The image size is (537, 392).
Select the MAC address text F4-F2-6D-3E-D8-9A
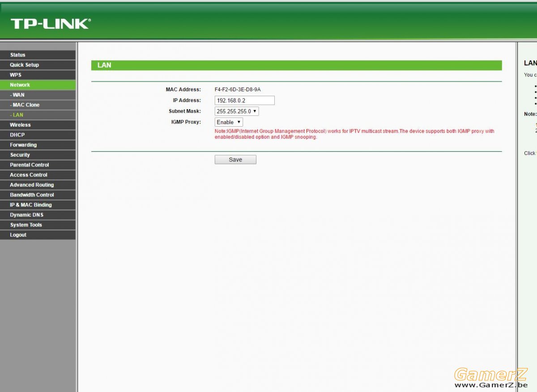click(238, 89)
